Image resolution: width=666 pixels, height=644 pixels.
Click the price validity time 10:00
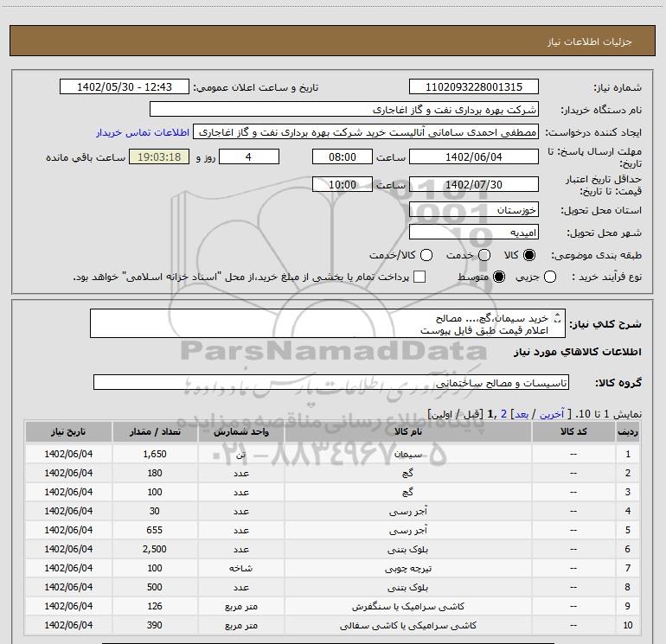tap(343, 184)
